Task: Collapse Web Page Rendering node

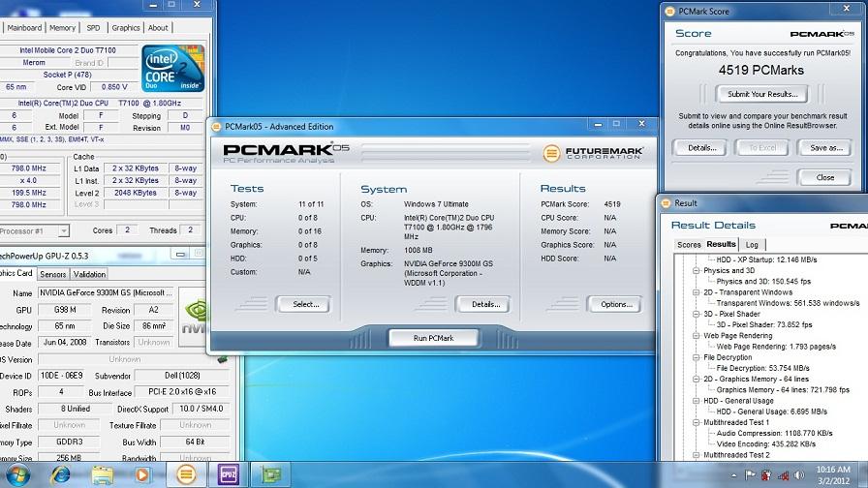Action: (696, 335)
